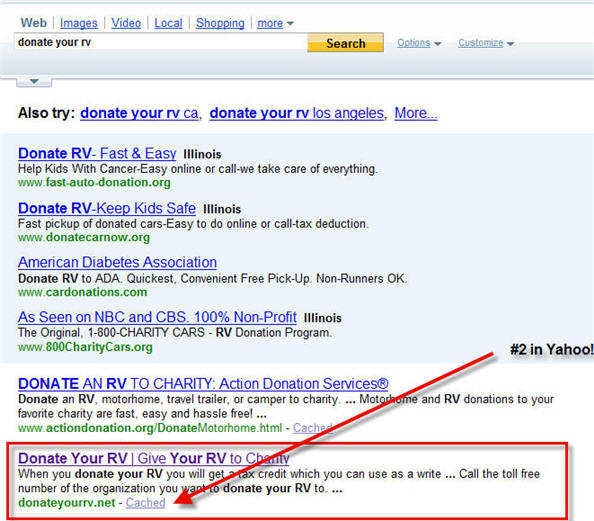Visit the American Diabetes Association ad link
Screen dimensions: 594x521
coord(117,262)
